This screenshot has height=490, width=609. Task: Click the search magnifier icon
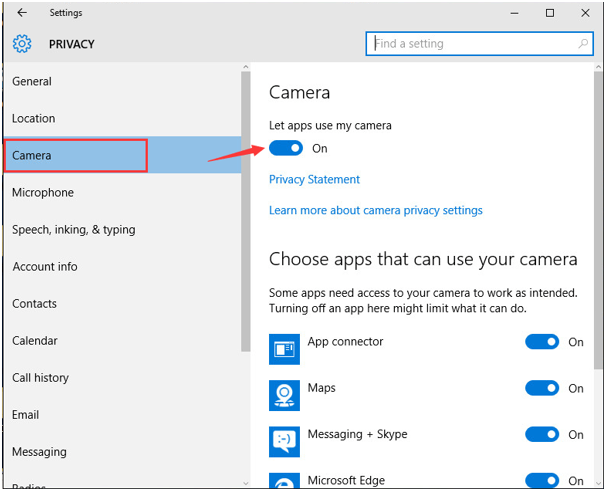585,44
